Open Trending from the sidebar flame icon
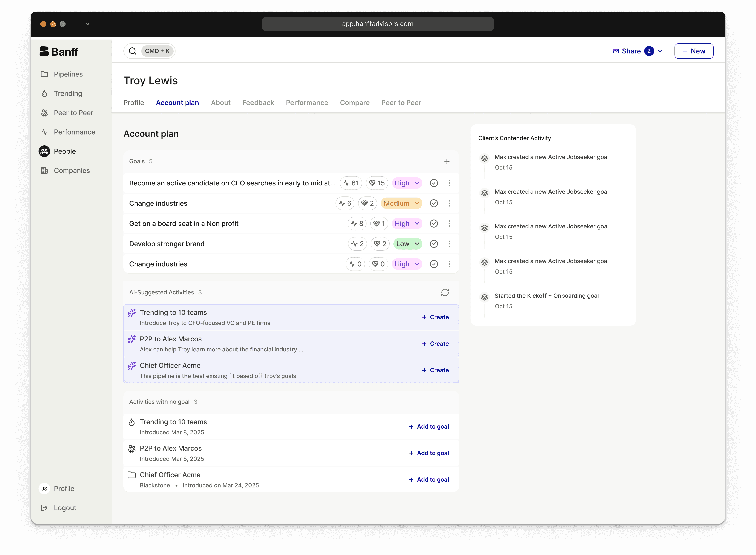Viewport: 756px width, 555px height. (44, 94)
